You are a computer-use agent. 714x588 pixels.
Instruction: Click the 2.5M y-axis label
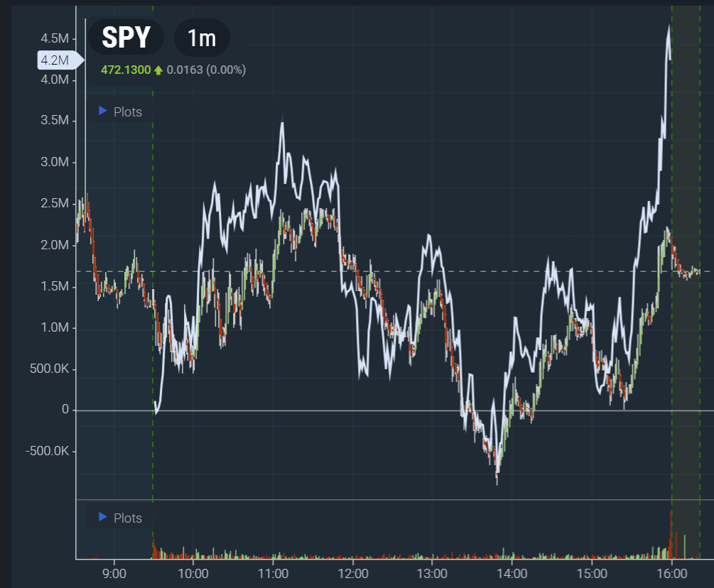click(55, 203)
